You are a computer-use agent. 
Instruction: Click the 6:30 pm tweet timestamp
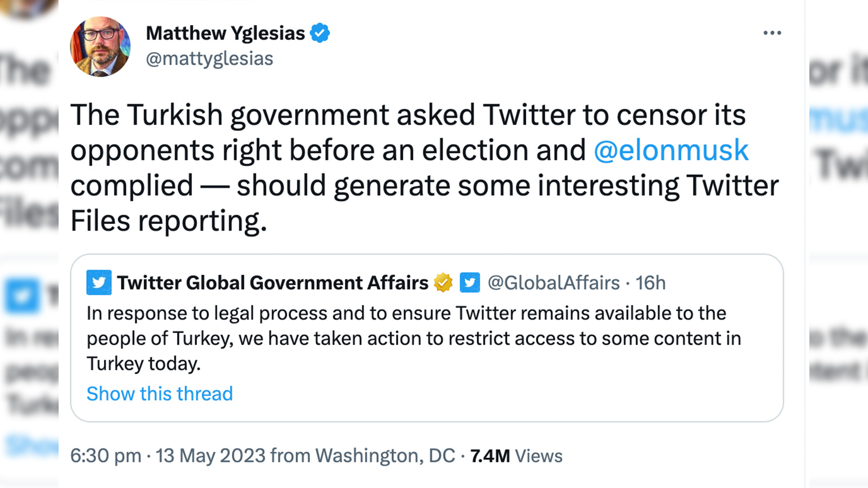tap(106, 456)
